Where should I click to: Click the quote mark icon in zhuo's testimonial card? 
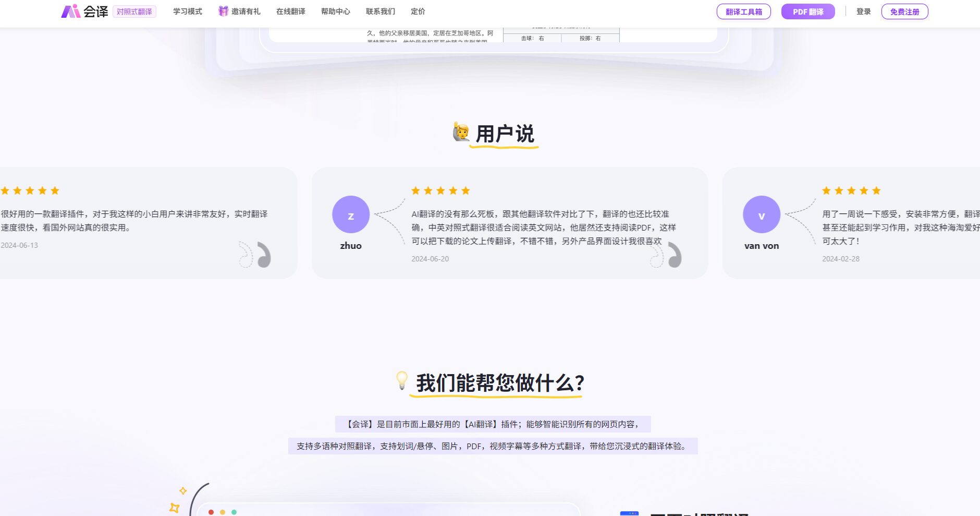675,255
